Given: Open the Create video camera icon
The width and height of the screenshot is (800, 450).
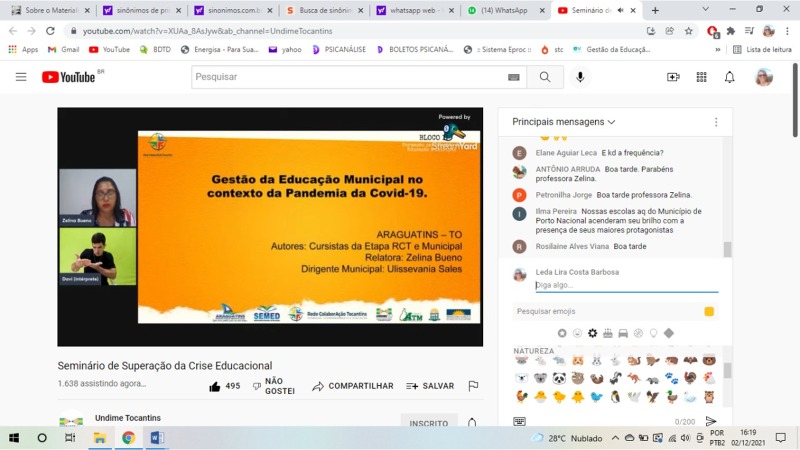Looking at the screenshot, I should point(673,77).
